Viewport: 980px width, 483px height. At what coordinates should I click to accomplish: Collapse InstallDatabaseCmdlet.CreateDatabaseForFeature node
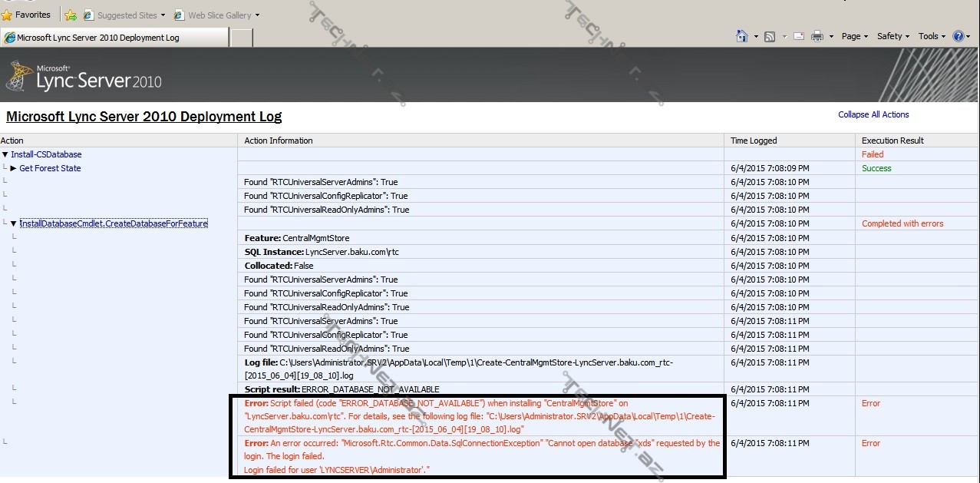tap(14, 223)
